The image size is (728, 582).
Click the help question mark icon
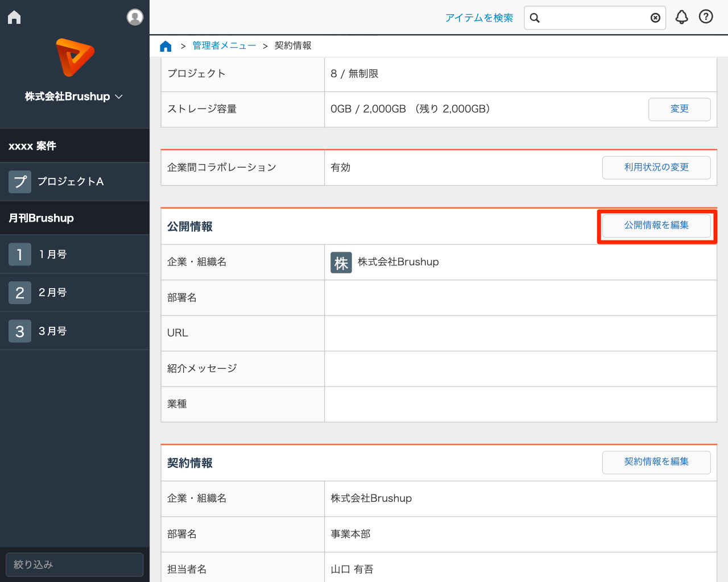point(706,17)
